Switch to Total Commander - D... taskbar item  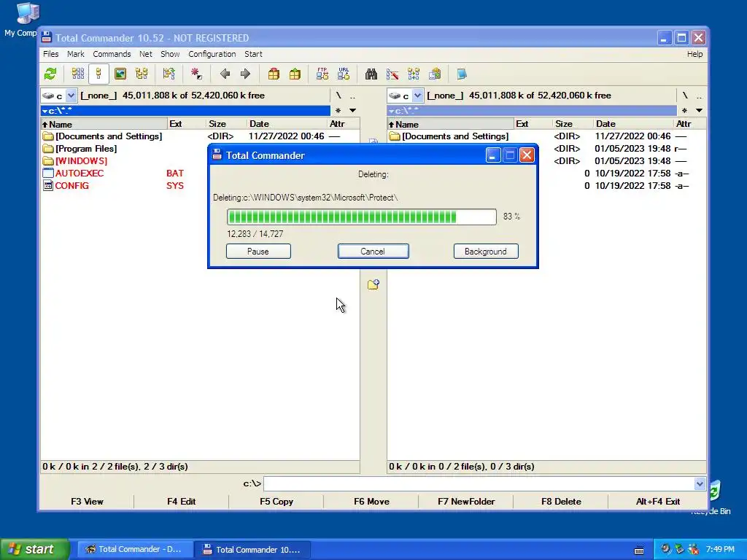click(135, 549)
